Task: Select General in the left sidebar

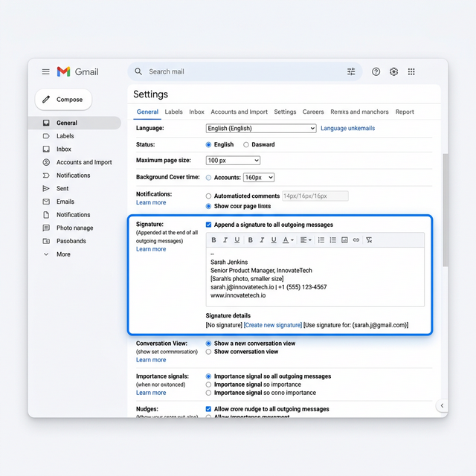Action: coord(74,123)
